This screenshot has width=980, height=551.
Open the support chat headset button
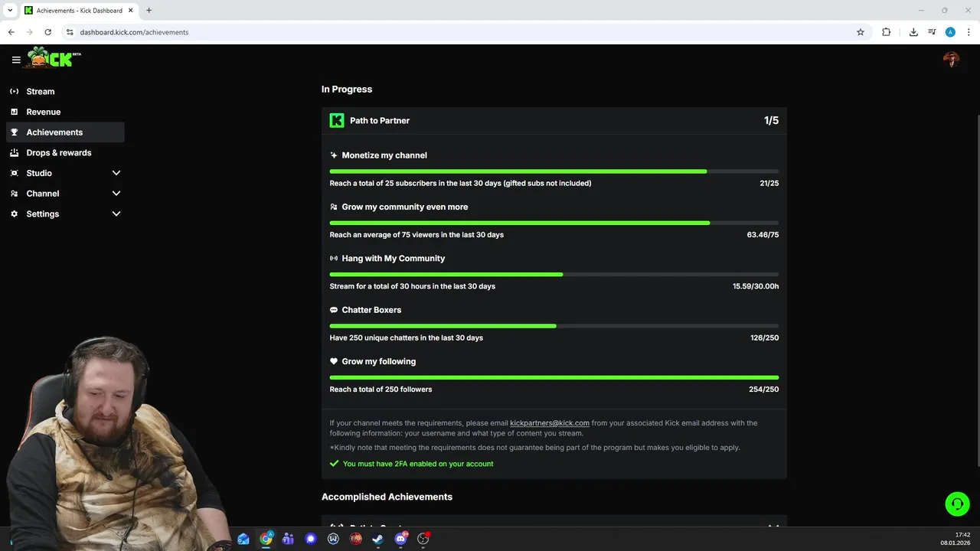coord(957,504)
